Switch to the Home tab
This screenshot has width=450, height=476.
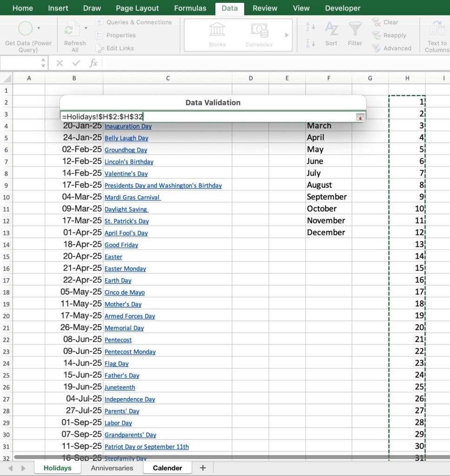(x=23, y=8)
